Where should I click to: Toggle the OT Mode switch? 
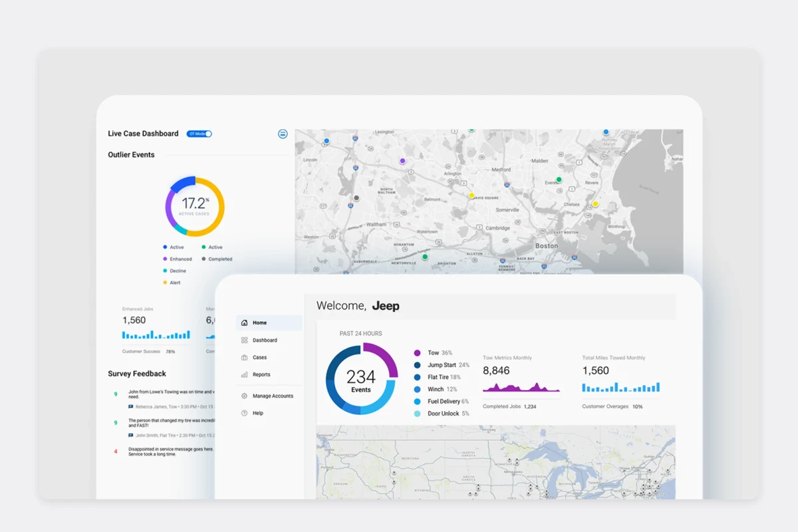click(x=199, y=134)
